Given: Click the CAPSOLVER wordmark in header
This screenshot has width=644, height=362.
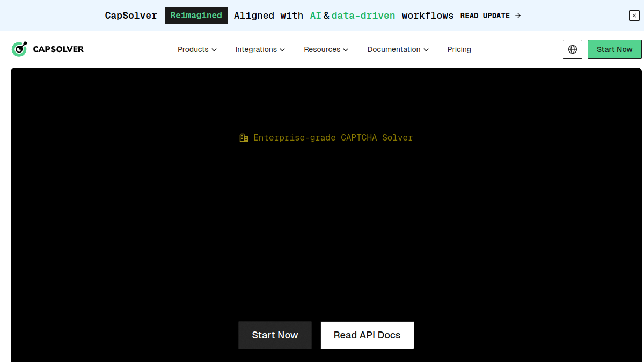Looking at the screenshot, I should click(58, 49).
